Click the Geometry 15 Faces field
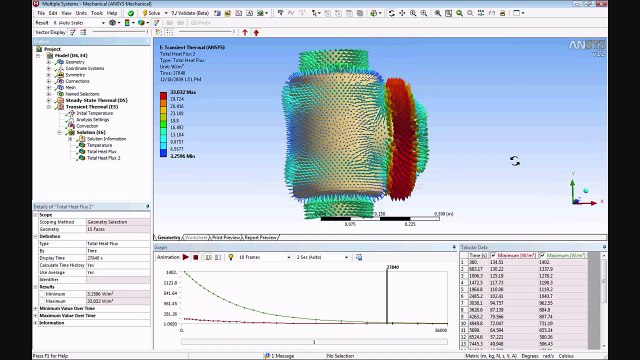 (x=118, y=229)
